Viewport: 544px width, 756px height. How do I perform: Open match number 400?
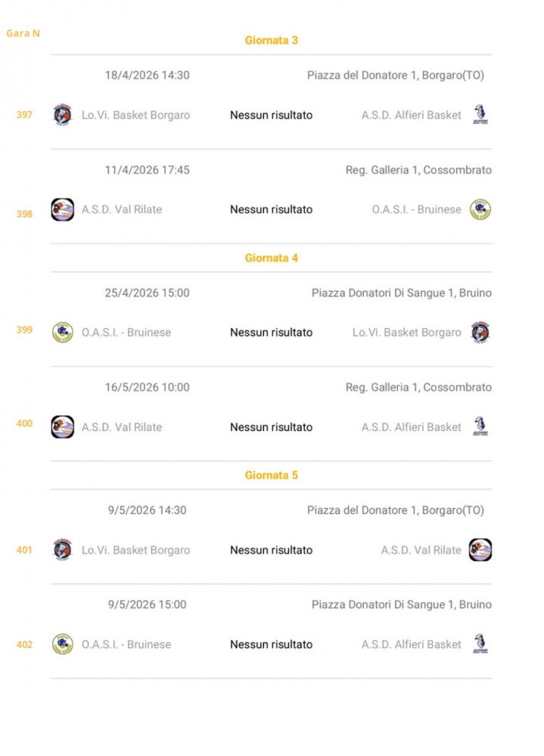click(x=24, y=423)
